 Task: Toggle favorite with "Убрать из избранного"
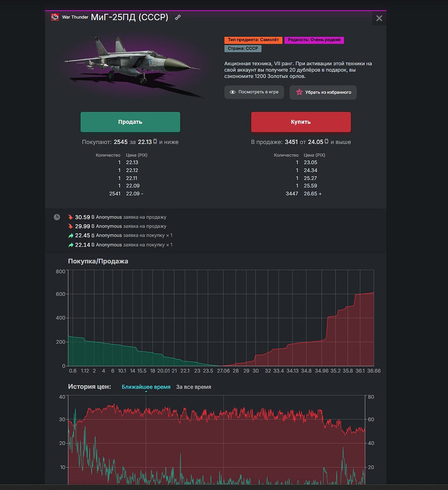click(323, 92)
